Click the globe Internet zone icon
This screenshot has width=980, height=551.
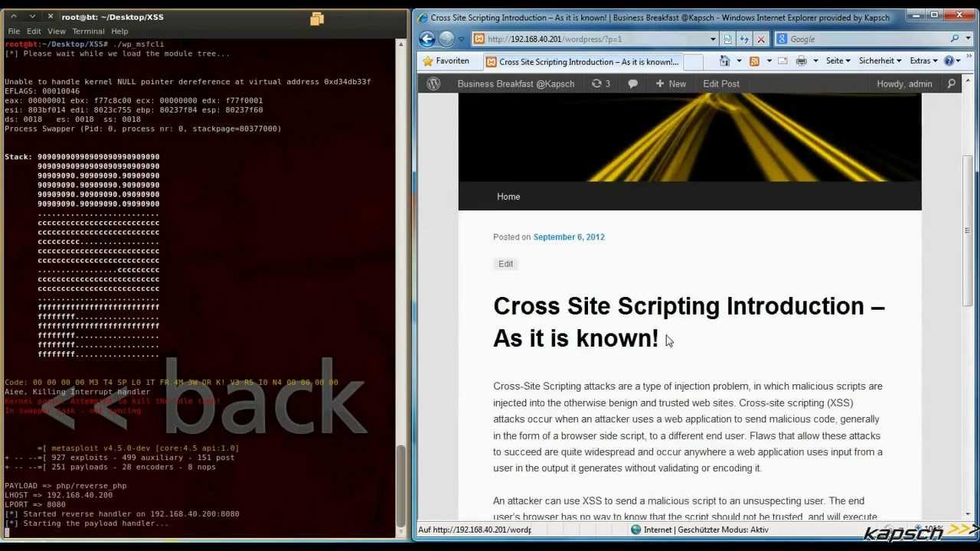[635, 530]
